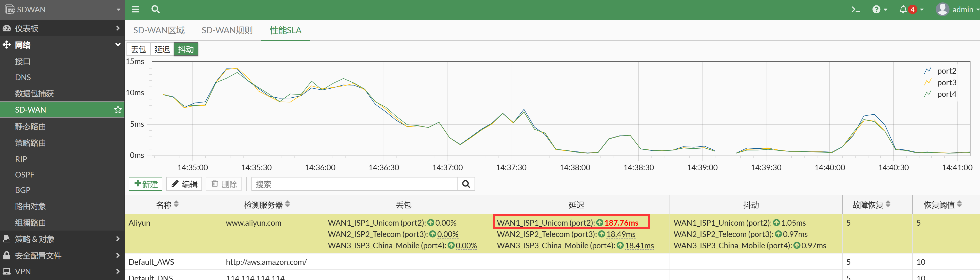This screenshot has width=980, height=280.
Task: Click the search magnifier in top bar
Action: coord(155,10)
